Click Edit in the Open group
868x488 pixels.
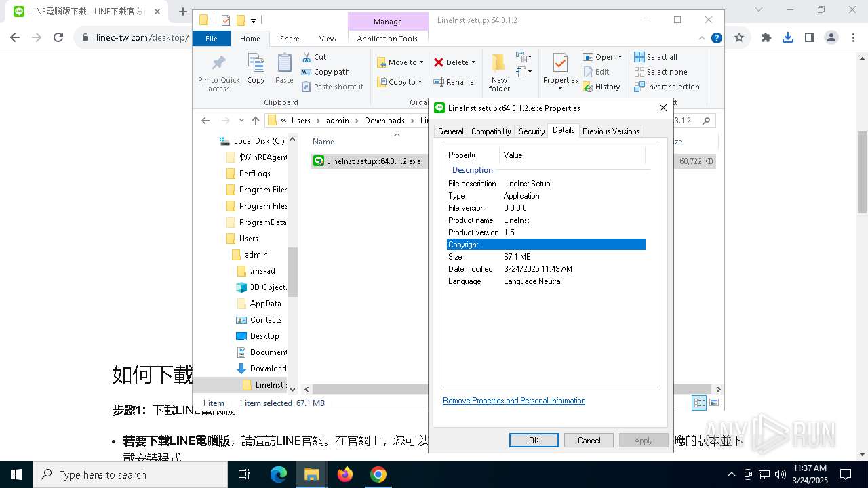[x=596, y=72]
